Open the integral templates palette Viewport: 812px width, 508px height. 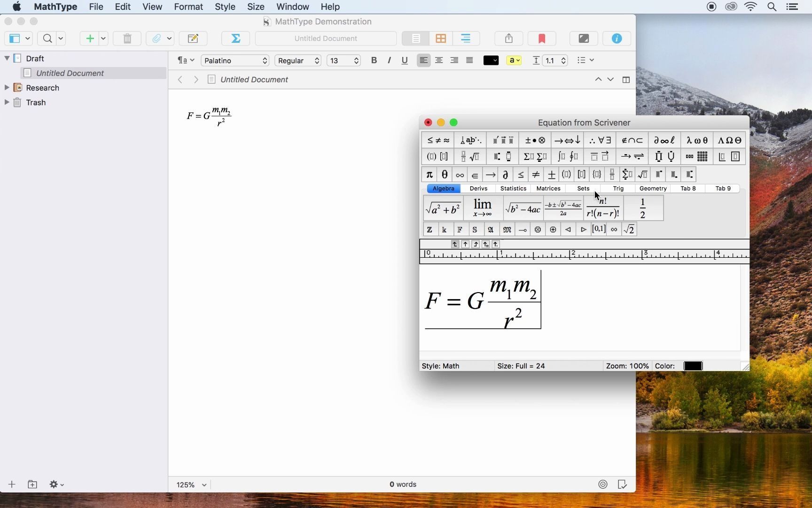click(567, 157)
